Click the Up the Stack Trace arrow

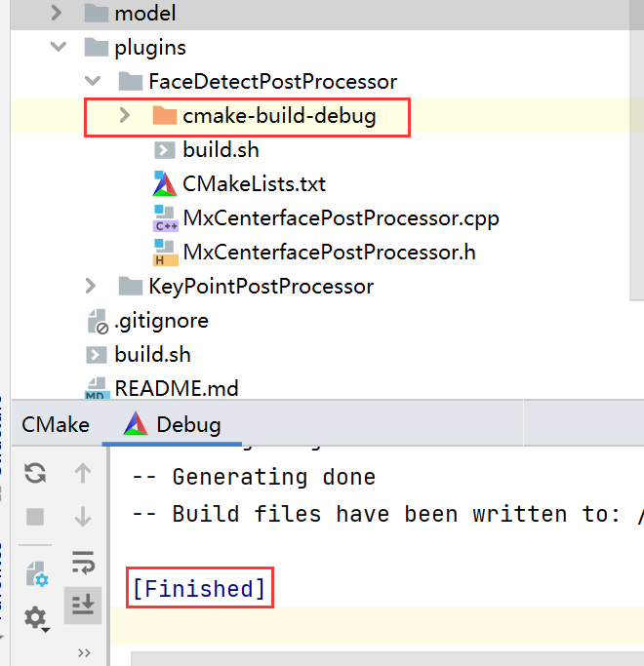click(x=83, y=474)
